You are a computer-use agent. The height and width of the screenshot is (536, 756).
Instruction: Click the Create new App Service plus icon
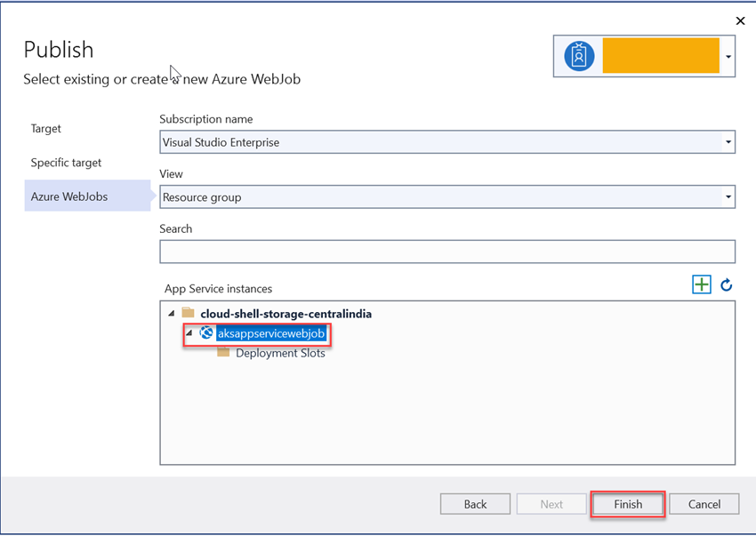(x=702, y=284)
